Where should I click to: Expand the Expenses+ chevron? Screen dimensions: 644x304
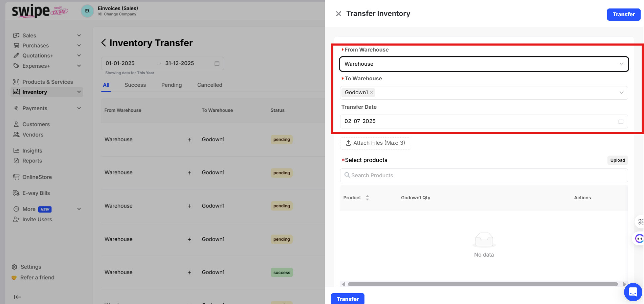point(79,66)
